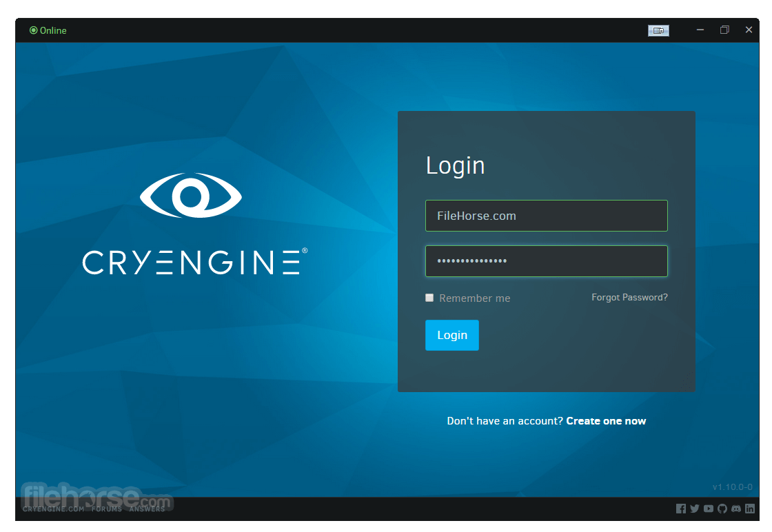Open the YouTube social icon

[708, 509]
